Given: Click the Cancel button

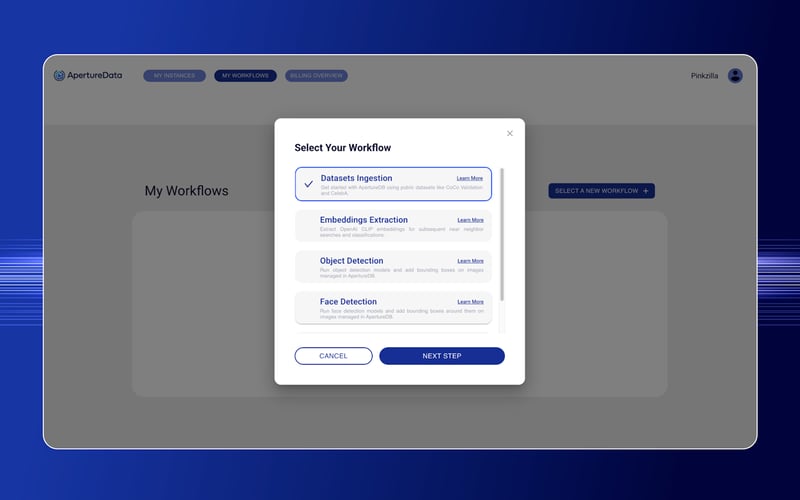Looking at the screenshot, I should click(x=334, y=356).
